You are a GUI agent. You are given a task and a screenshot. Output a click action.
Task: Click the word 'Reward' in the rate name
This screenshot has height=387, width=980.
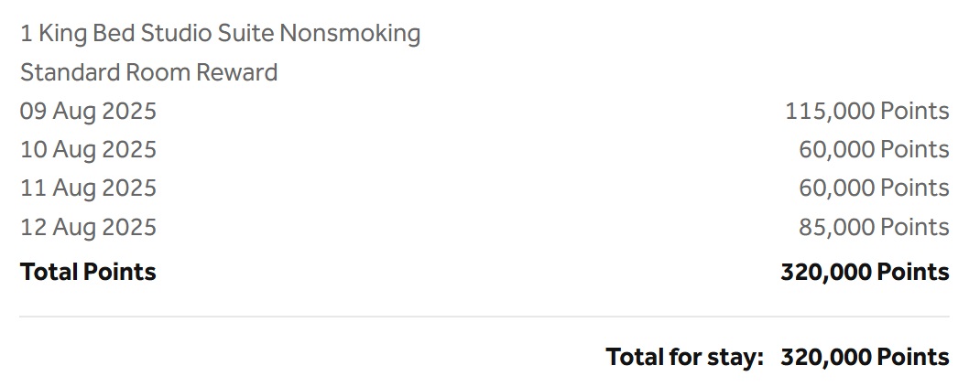point(237,72)
